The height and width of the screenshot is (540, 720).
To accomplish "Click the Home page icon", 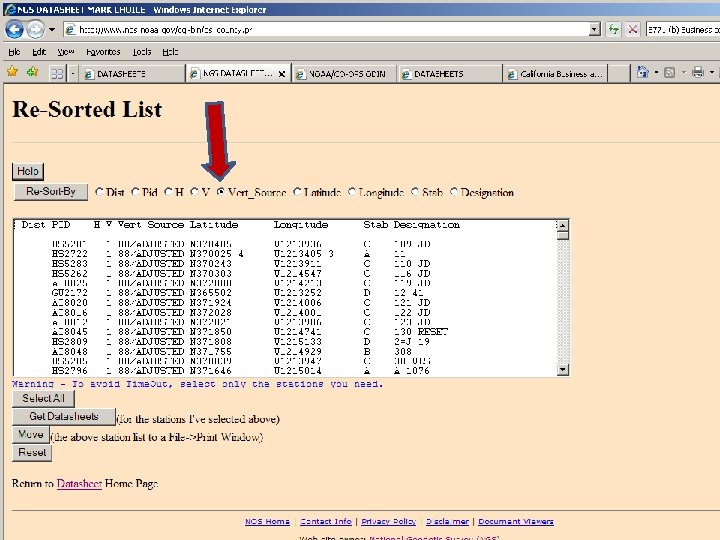I will click(642, 72).
